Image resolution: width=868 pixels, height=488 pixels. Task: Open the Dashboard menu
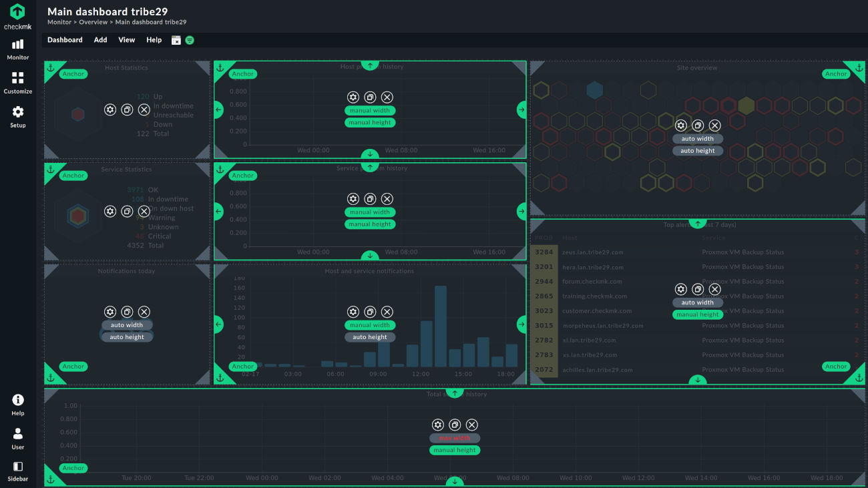[x=65, y=40]
